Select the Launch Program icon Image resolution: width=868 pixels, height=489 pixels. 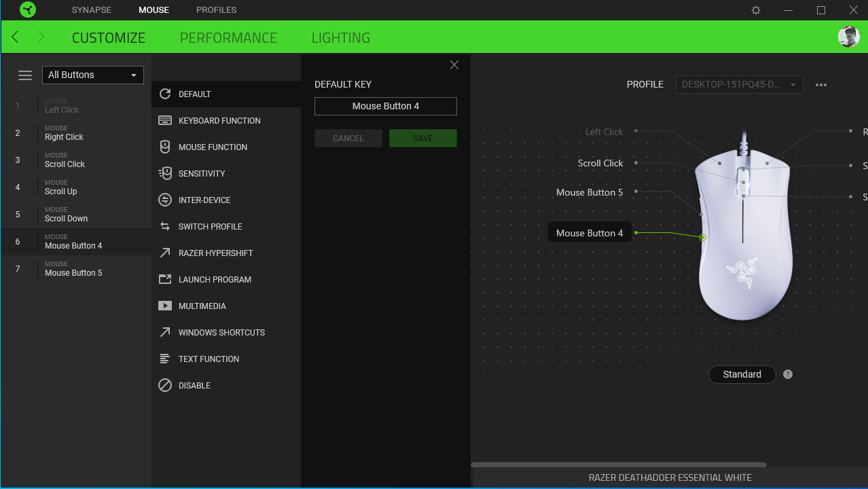(164, 279)
